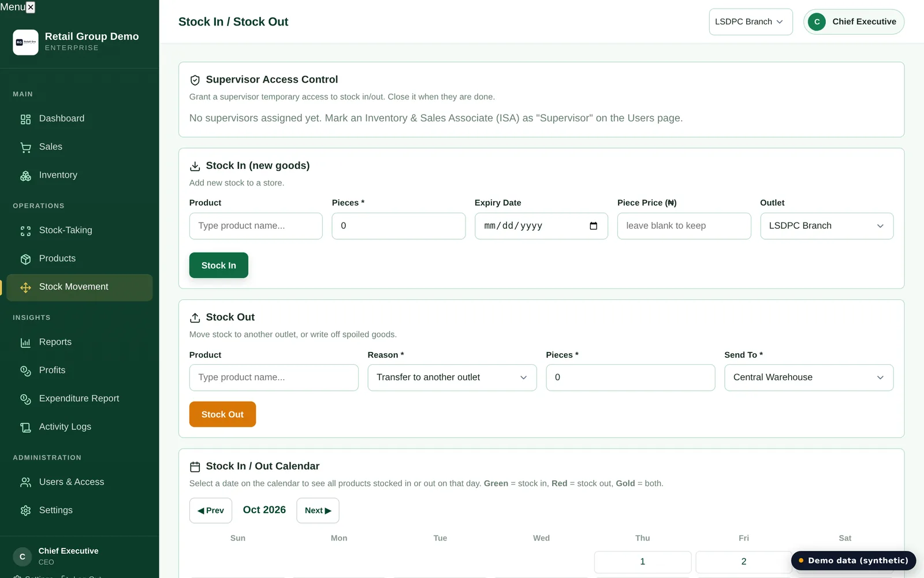924x578 pixels.
Task: Click the green Stock In button
Action: pos(219,265)
